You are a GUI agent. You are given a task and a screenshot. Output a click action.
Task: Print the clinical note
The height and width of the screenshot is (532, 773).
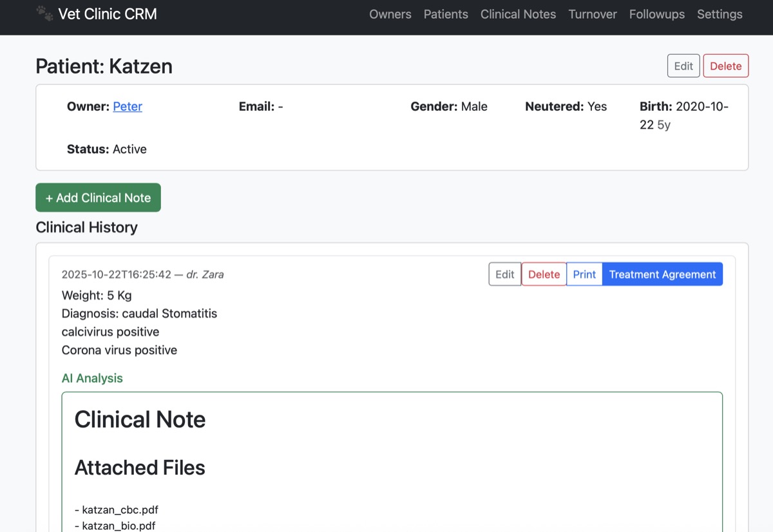point(584,274)
